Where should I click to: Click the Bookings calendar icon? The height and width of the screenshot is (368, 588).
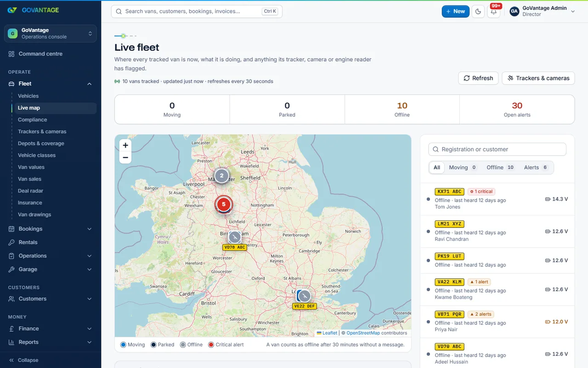click(11, 229)
